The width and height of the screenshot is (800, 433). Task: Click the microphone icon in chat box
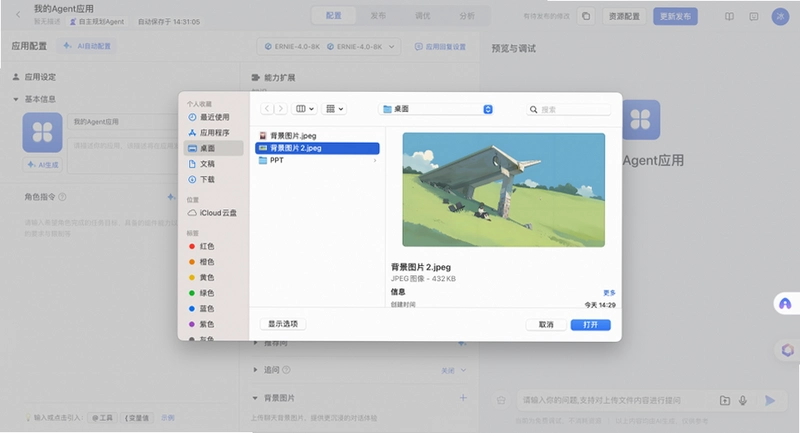(743, 400)
